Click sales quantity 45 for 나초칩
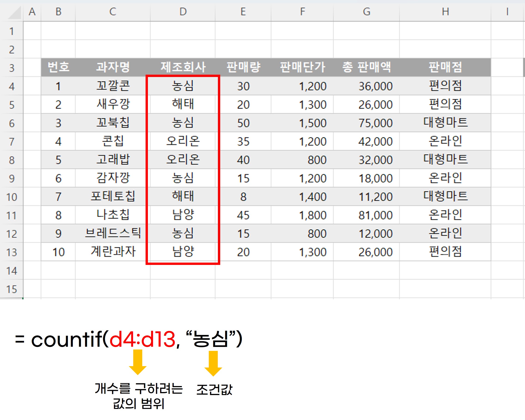The width and height of the screenshot is (525, 420). [x=243, y=215]
